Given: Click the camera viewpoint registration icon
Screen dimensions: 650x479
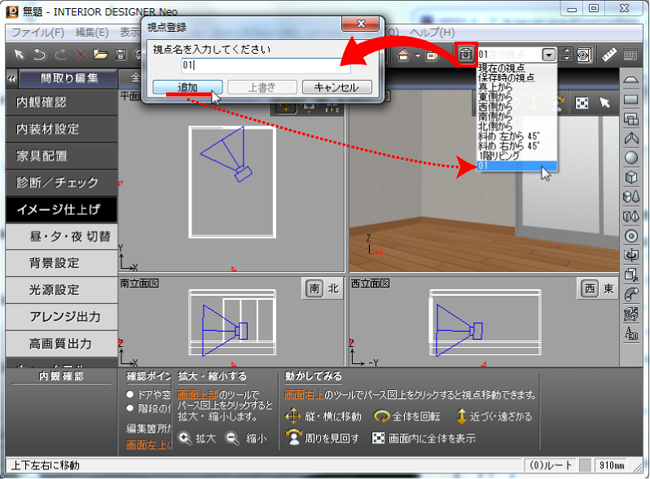Looking at the screenshot, I should click(x=465, y=54).
